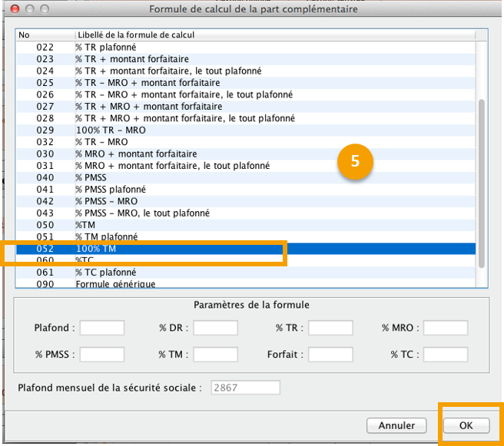504x446 pixels.
Task: Click the Annuler button
Action: click(x=396, y=425)
